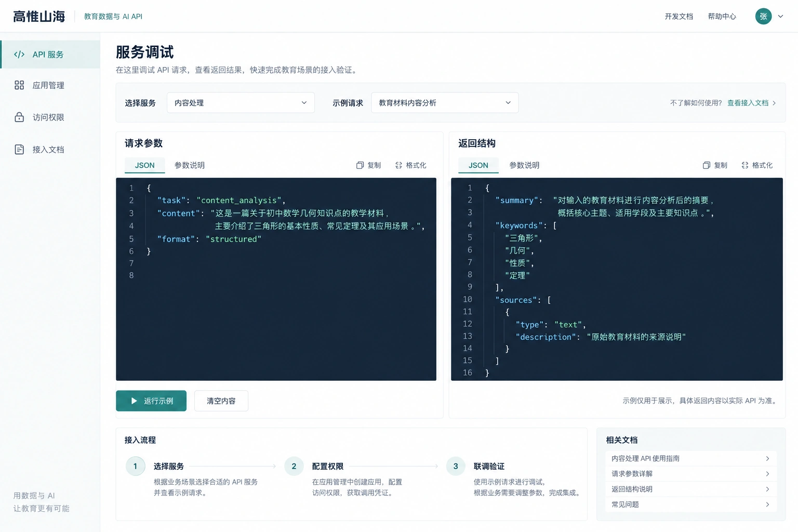Click copy icon in 返回结构 panel
Screen dimensions: 798x532
click(x=706, y=165)
